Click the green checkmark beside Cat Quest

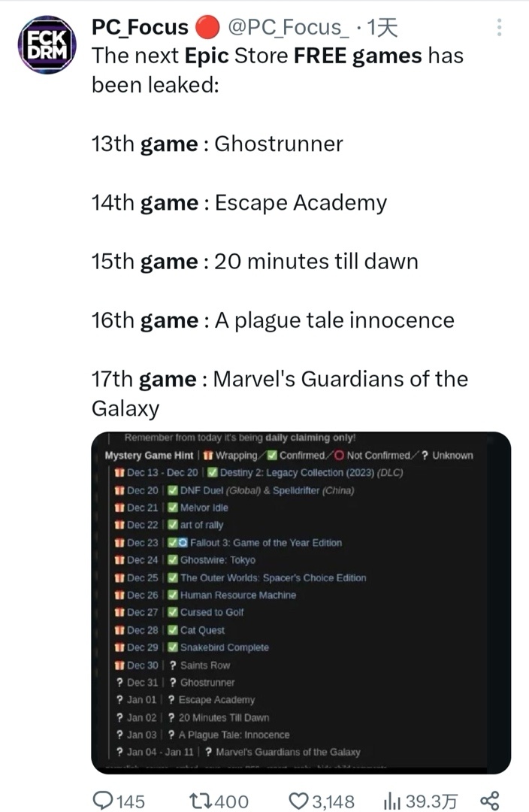coord(173,630)
